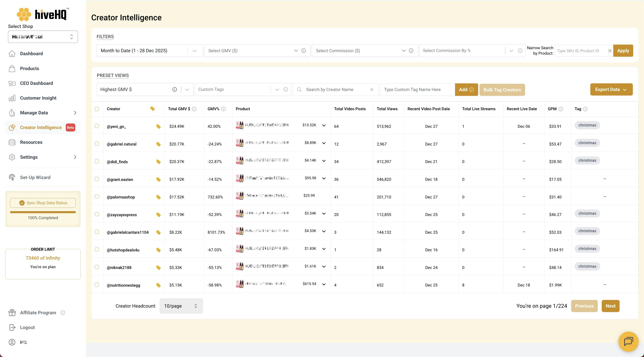Tick the checkbox for @gabriel.natural row
The width and height of the screenshot is (644, 357).
97,144
